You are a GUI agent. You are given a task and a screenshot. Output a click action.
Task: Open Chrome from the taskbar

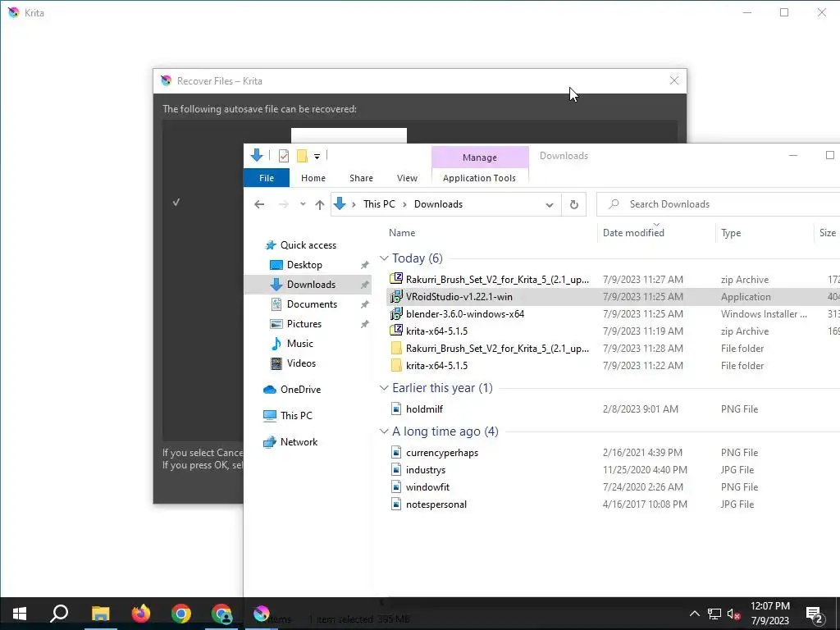[x=181, y=614]
